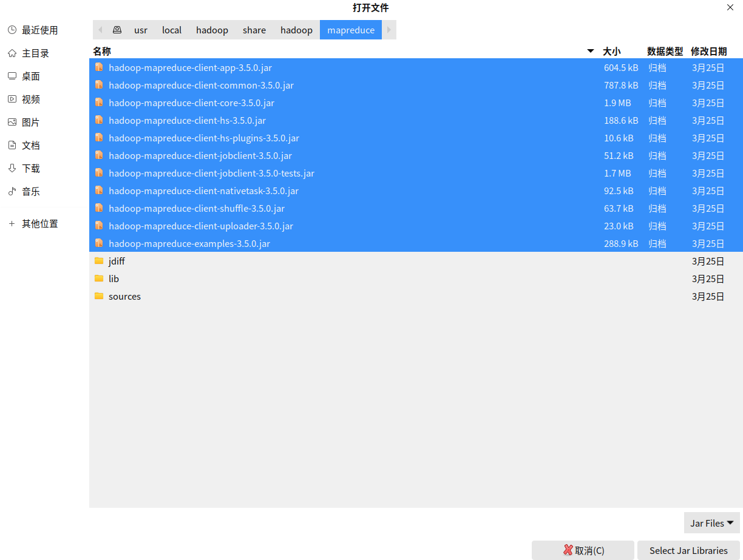Click the music note icon beside 音乐
Screen dimensions: 743x560
point(12,191)
